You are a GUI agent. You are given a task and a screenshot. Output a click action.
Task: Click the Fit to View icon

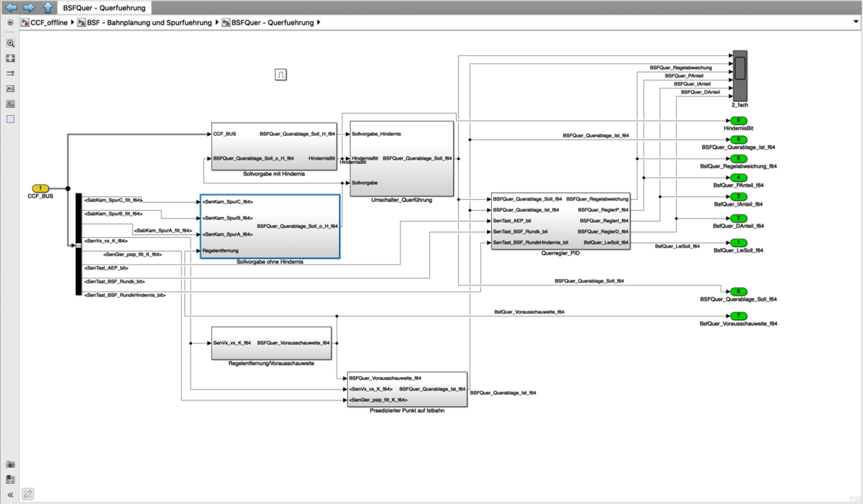(x=10, y=58)
